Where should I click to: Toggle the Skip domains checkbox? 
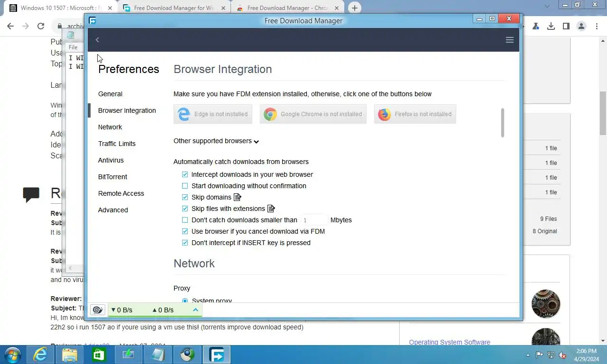coord(185,197)
